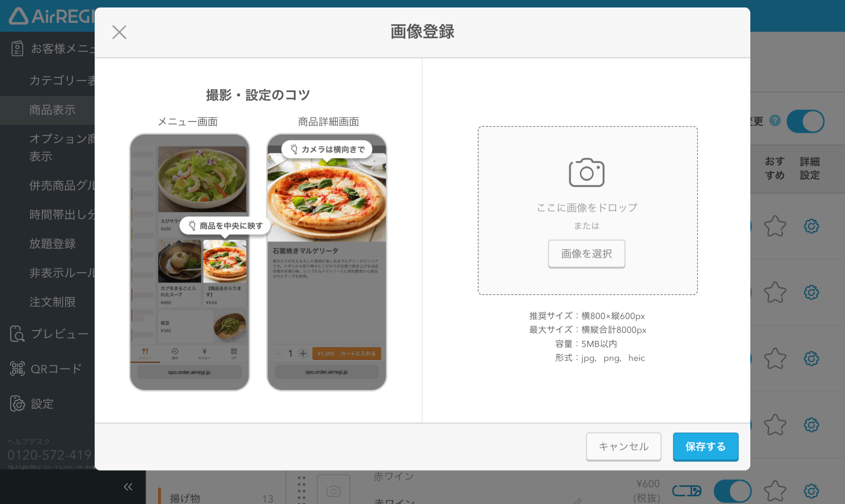Click the first star recommend icon

(x=775, y=226)
